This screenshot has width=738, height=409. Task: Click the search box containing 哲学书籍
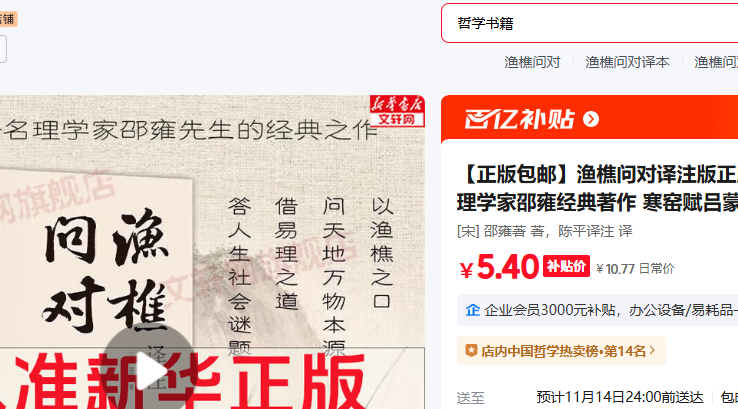point(589,23)
